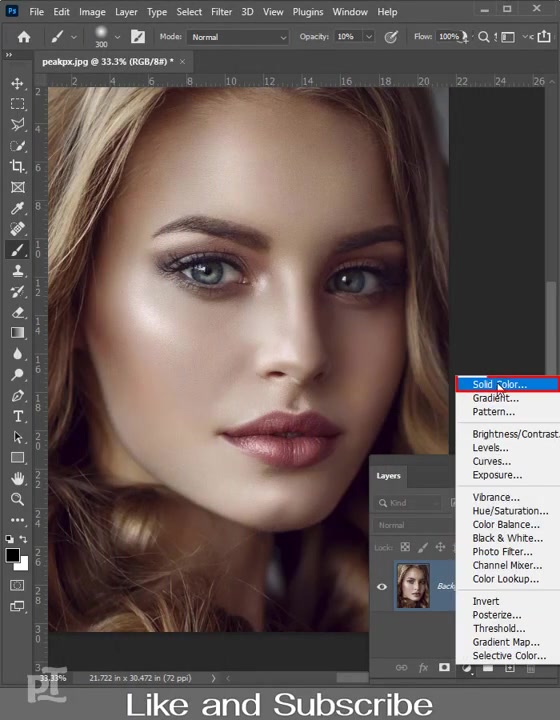The image size is (560, 720).
Task: Select the Eraser tool
Action: pos(17,312)
